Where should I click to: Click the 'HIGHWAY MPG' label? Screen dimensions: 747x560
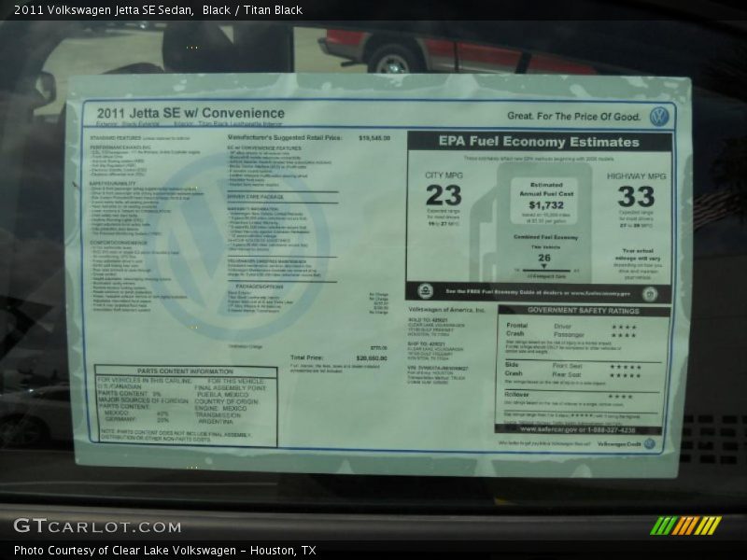[636, 176]
